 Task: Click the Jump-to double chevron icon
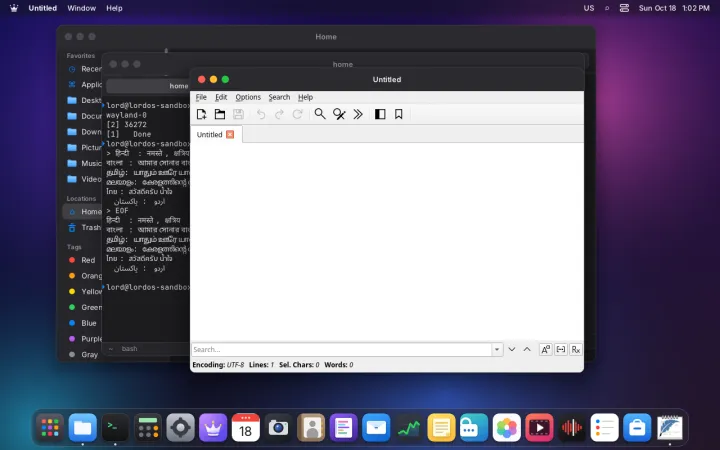click(x=358, y=114)
